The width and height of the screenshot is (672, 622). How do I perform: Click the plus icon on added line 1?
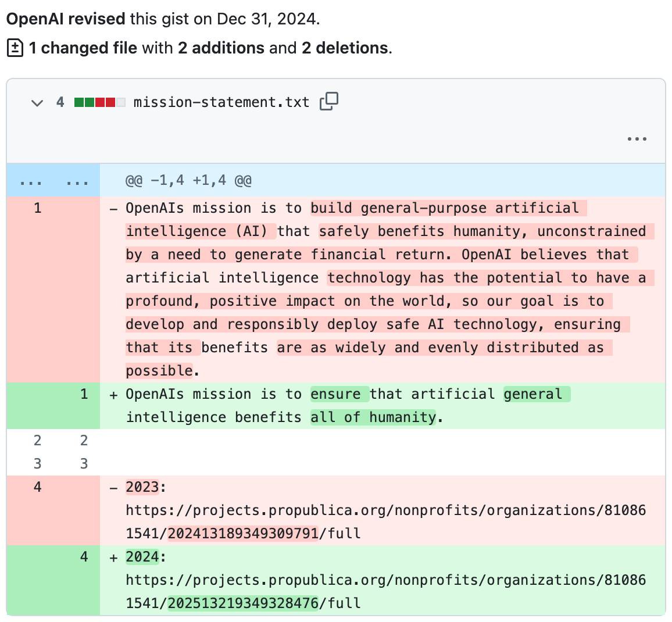click(112, 394)
